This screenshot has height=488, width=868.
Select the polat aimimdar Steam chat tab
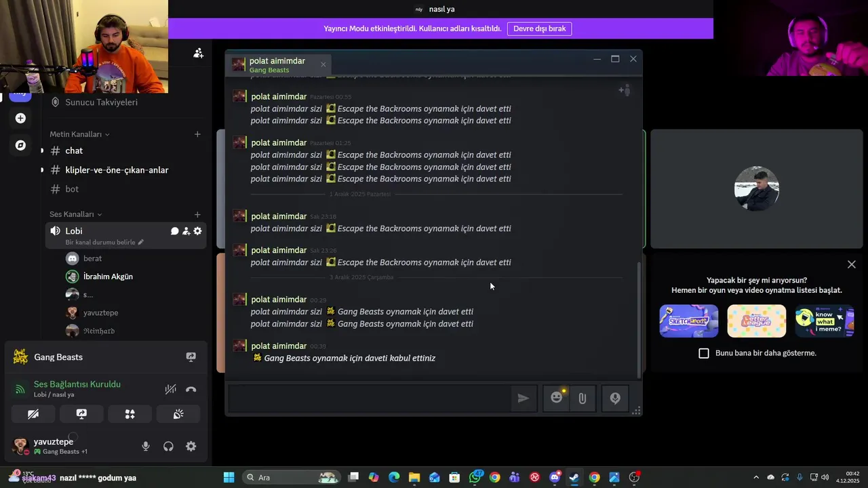pyautogui.click(x=278, y=64)
